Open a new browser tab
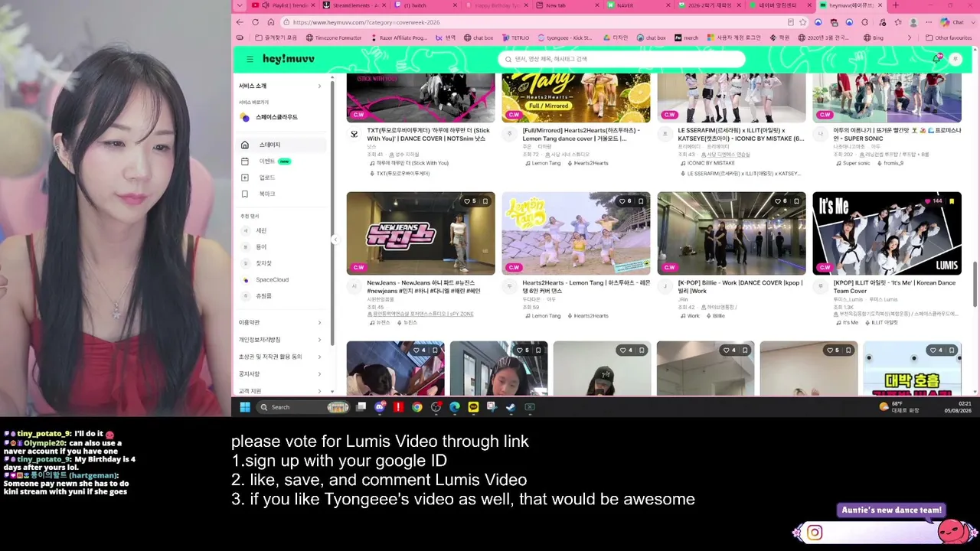 [x=895, y=5]
